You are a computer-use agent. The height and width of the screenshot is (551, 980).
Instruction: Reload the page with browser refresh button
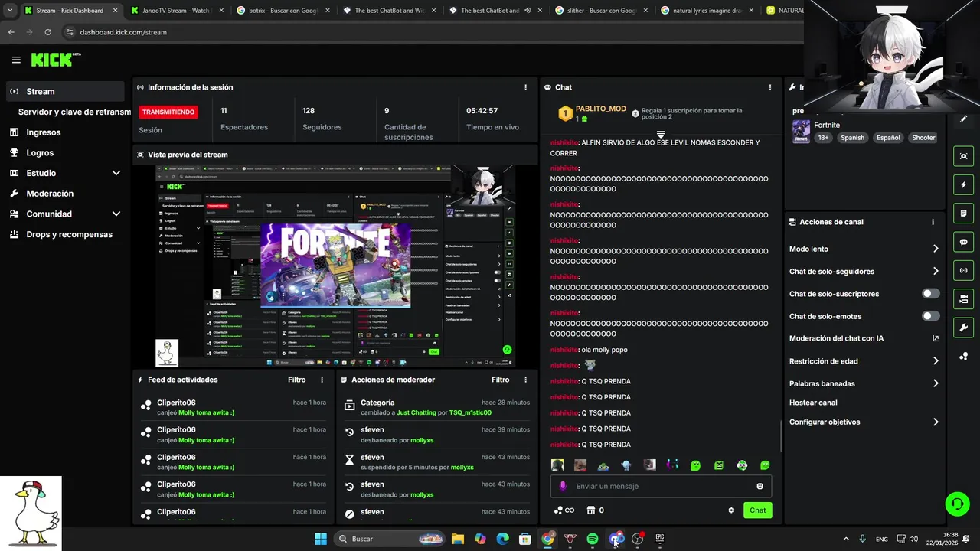pos(47,32)
